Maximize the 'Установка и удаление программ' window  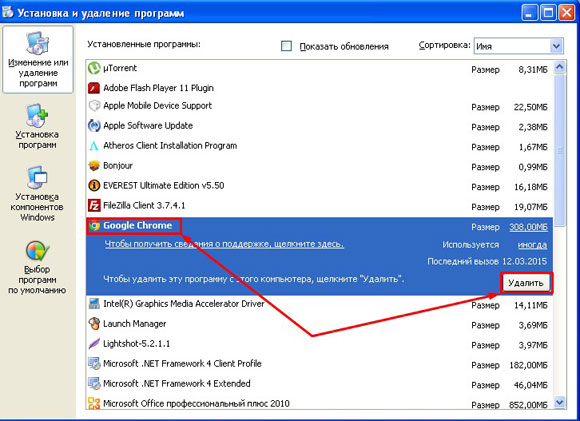pyautogui.click(x=548, y=13)
